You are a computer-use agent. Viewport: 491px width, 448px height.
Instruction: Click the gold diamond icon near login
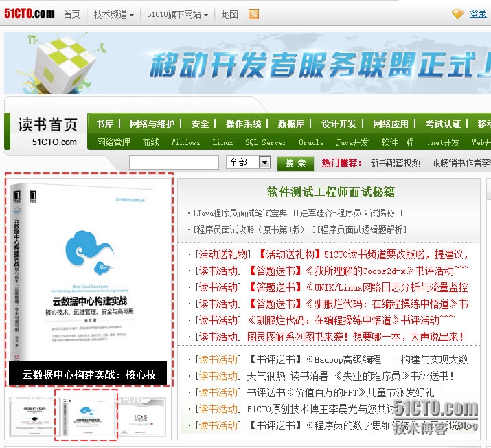coord(457,14)
